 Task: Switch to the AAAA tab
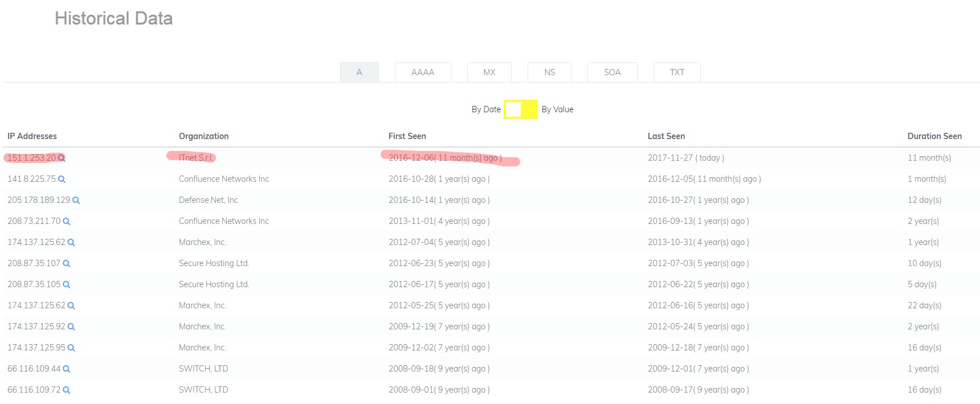[x=423, y=72]
